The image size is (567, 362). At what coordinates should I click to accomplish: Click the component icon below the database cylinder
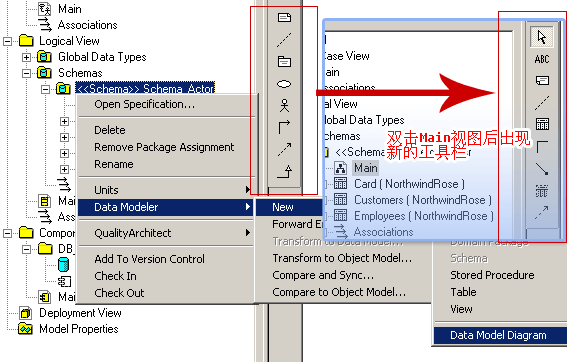[65, 281]
